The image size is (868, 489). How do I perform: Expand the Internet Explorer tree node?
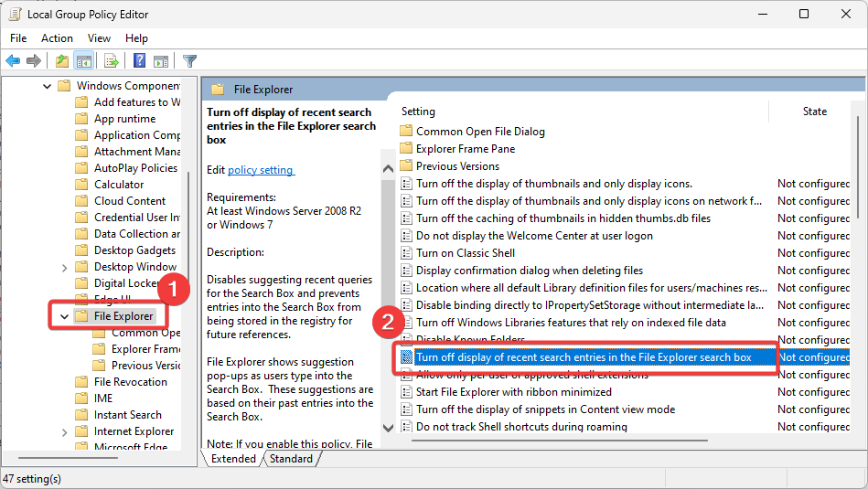(x=64, y=432)
